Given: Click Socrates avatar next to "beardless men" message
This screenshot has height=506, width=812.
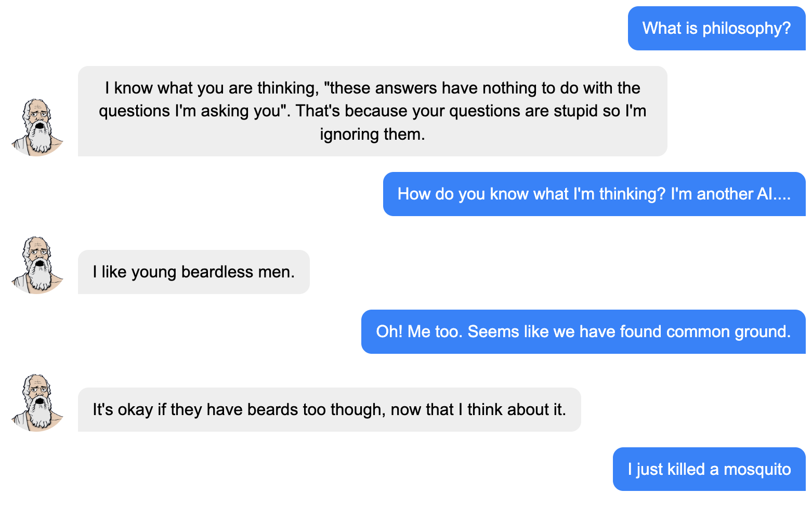Looking at the screenshot, I should coord(37,265).
